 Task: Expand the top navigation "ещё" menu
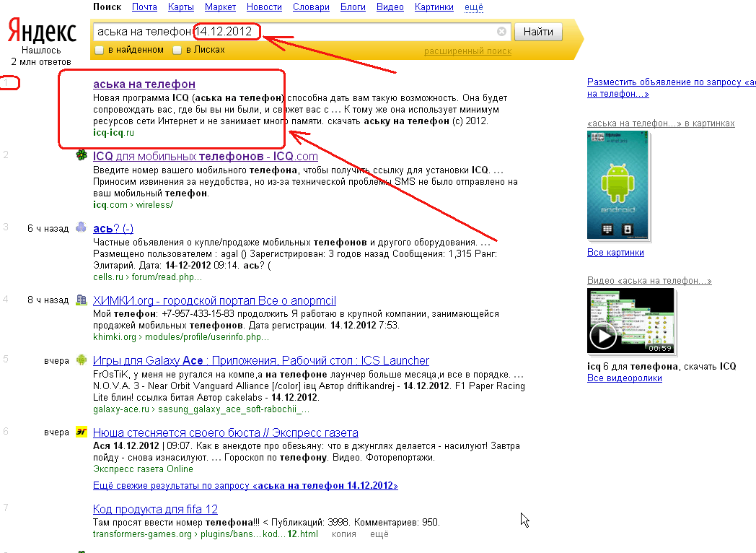[473, 6]
